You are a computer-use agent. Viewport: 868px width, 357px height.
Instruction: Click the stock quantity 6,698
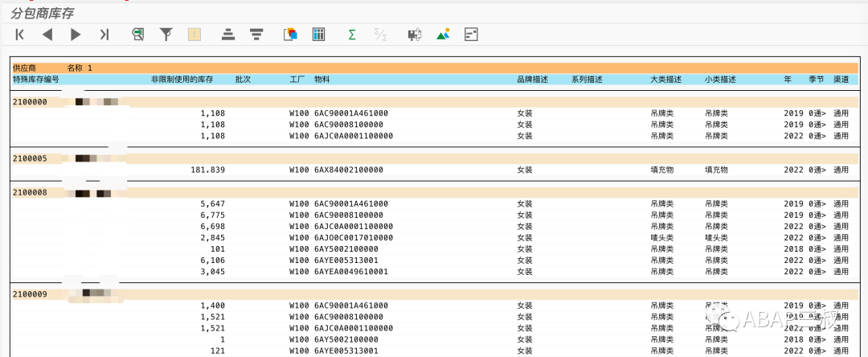211,227
